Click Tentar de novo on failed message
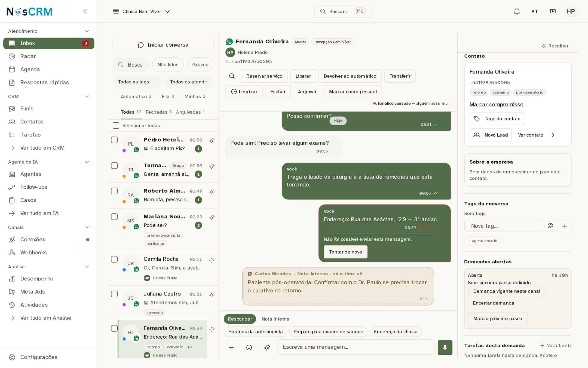Image resolution: width=588 pixels, height=368 pixels. pos(345,252)
